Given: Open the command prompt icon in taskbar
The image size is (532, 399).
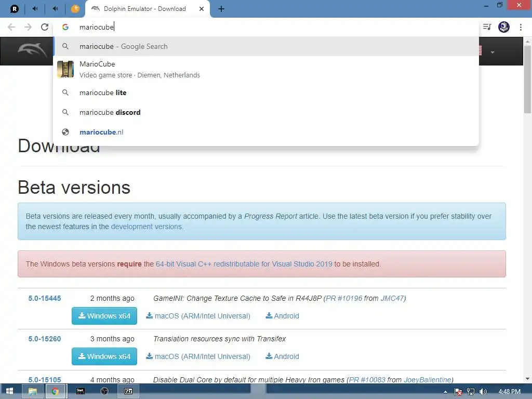Looking at the screenshot, I should pyautogui.click(x=81, y=391).
